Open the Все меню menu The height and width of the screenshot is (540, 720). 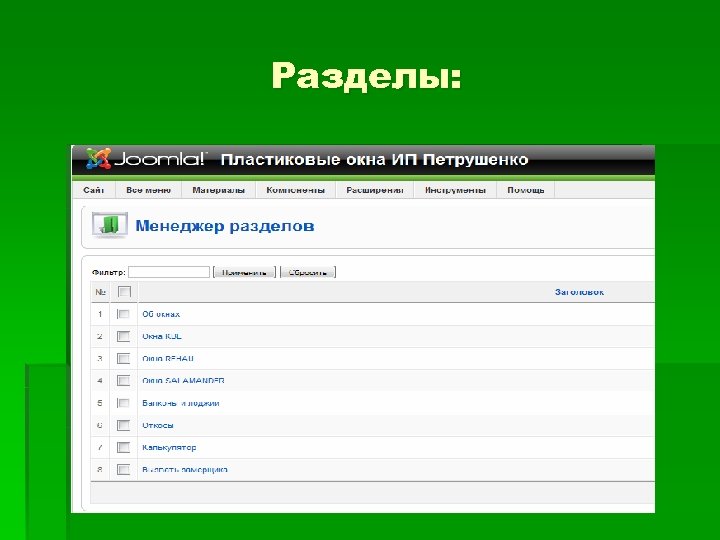click(148, 190)
